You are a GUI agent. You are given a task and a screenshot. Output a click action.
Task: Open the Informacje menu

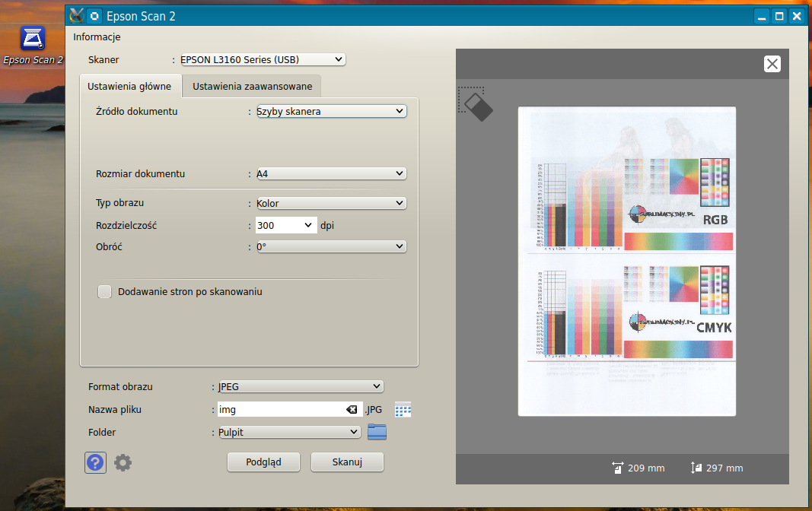point(97,36)
